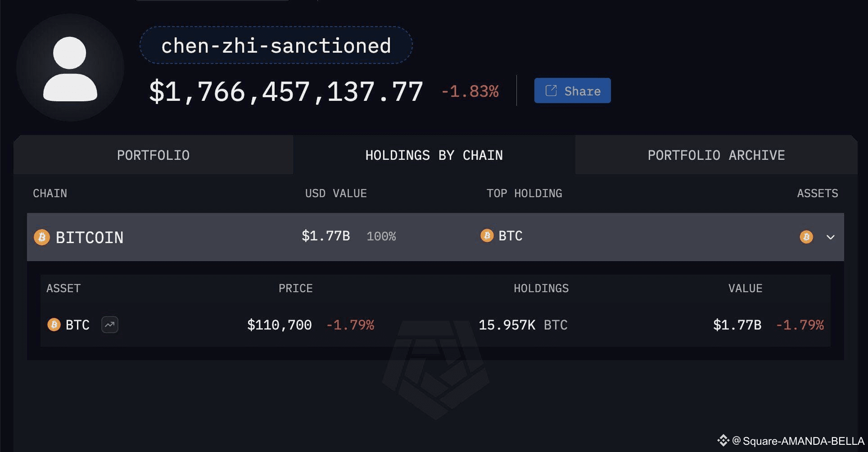Screen dimensions: 868x452
Task: Select the BTC ticker link in asset row
Action: click(77, 325)
